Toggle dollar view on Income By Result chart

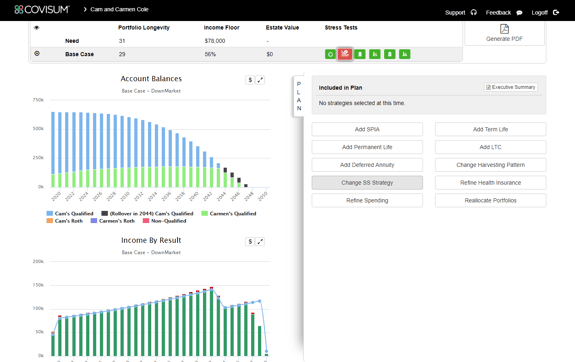[x=250, y=241]
